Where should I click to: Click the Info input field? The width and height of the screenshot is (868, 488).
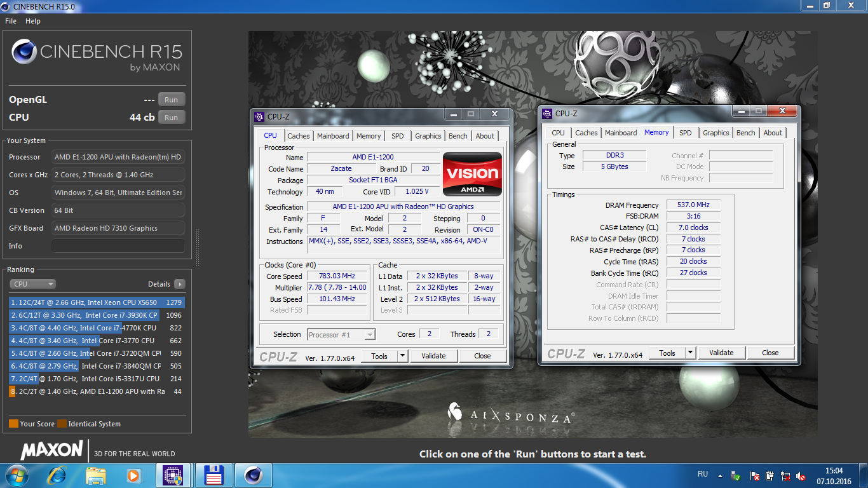[118, 246]
